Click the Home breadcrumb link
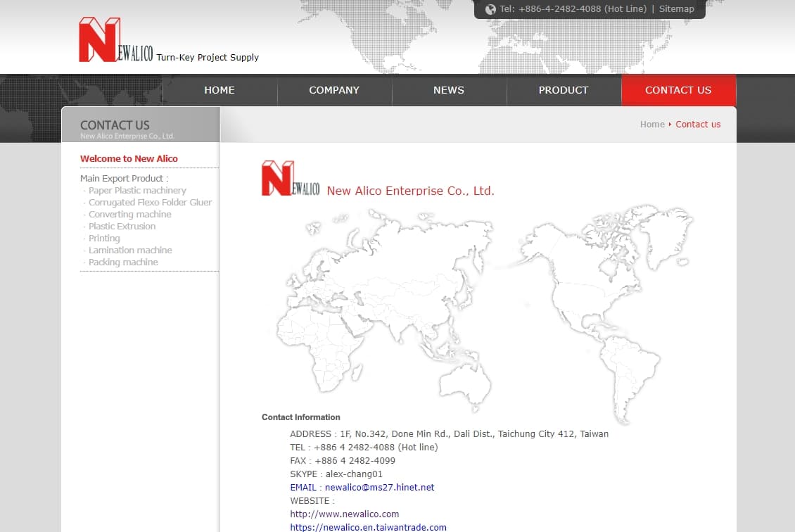 [x=652, y=125]
